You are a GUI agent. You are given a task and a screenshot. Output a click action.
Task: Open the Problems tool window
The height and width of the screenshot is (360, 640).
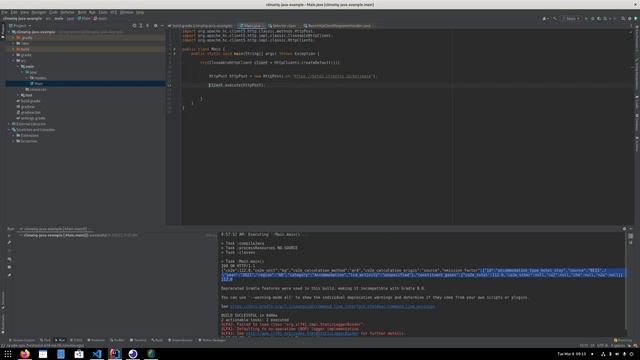[x=96, y=340]
